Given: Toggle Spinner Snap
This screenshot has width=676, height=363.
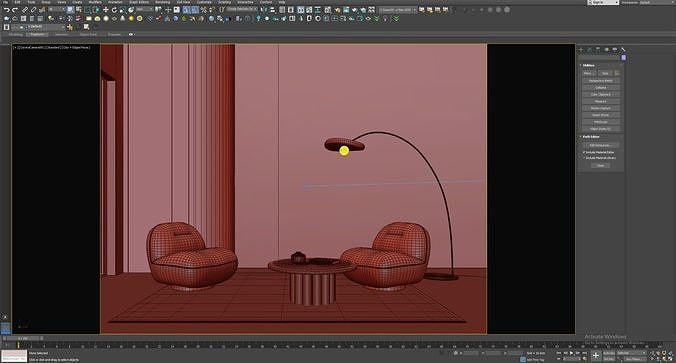Looking at the screenshot, I should [212, 9].
